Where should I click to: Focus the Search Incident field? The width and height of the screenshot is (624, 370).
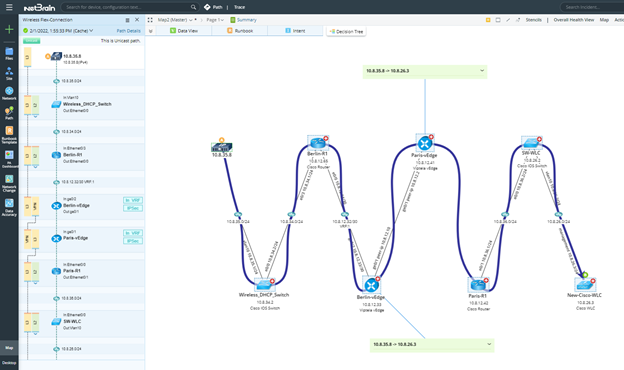click(592, 7)
